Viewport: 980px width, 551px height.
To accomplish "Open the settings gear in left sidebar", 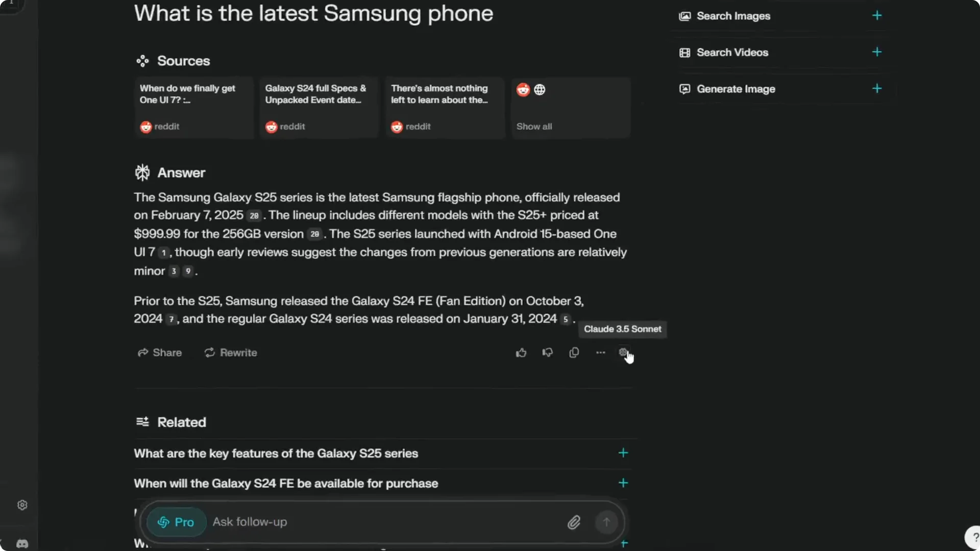I will [22, 505].
